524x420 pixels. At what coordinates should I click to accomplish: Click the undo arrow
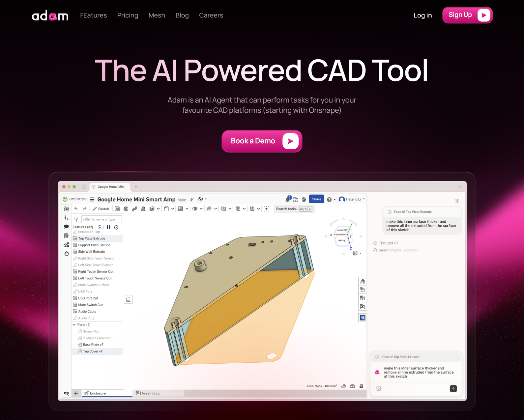(x=76, y=209)
